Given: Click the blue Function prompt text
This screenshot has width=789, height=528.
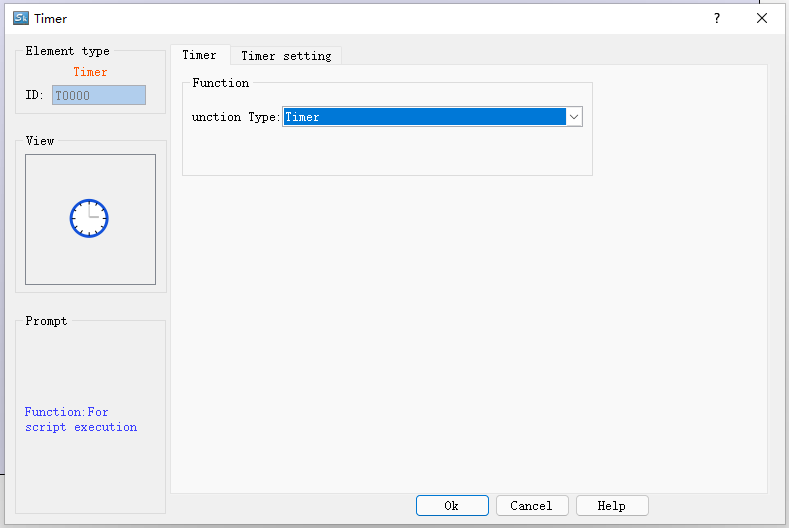Looking at the screenshot, I should pyautogui.click(x=80, y=419).
